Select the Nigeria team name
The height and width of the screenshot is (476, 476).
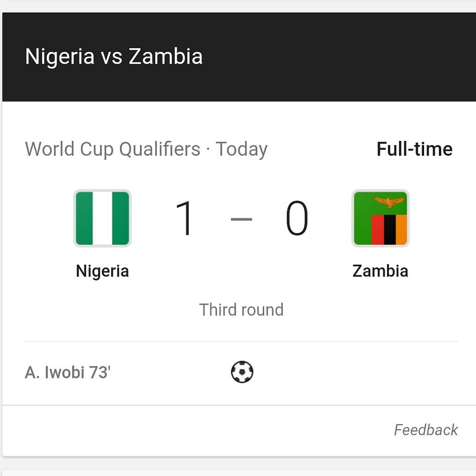[102, 271]
